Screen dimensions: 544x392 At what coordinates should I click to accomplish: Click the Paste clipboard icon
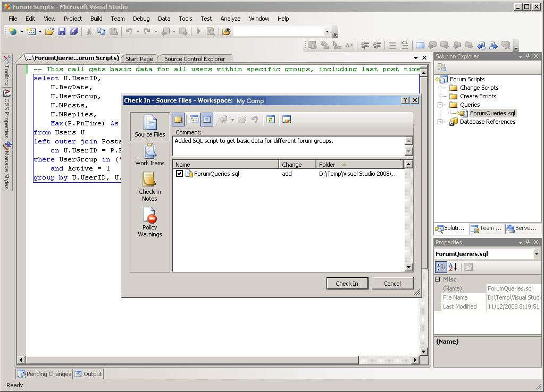pyautogui.click(x=113, y=31)
